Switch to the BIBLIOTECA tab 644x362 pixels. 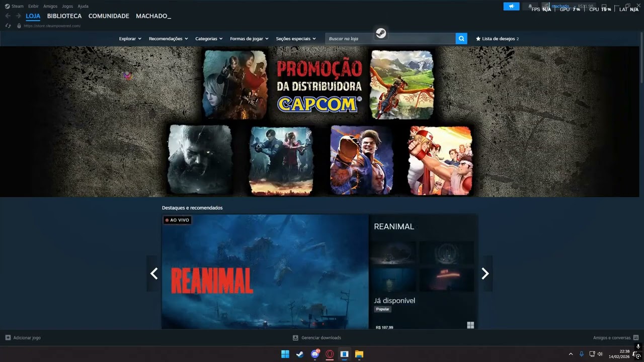click(64, 16)
